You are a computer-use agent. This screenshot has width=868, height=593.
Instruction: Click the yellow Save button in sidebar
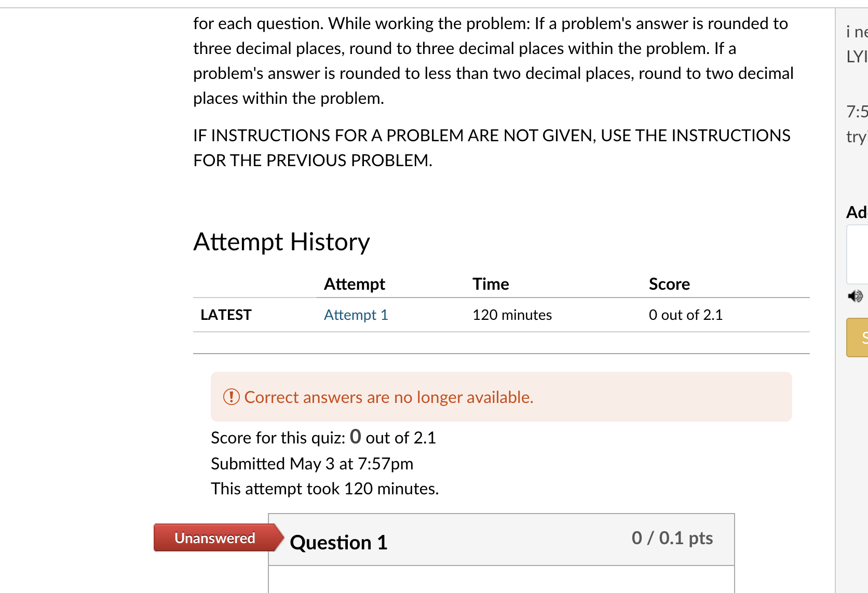(858, 338)
